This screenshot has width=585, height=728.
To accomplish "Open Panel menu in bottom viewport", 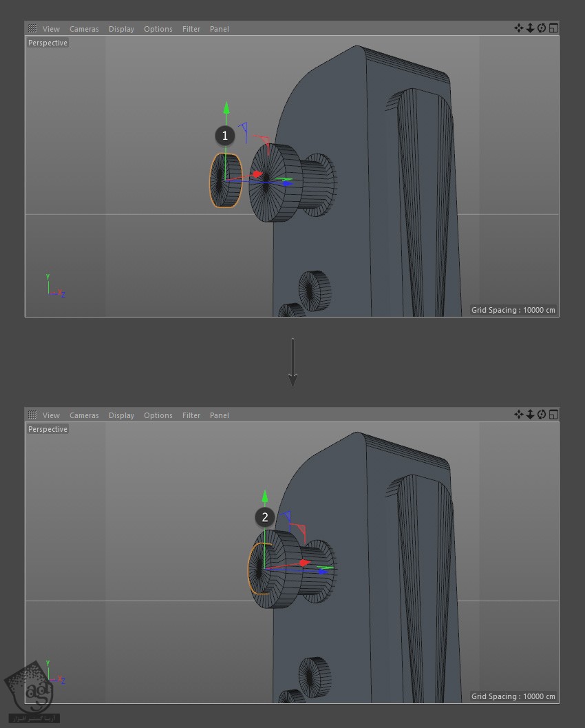I will point(219,415).
